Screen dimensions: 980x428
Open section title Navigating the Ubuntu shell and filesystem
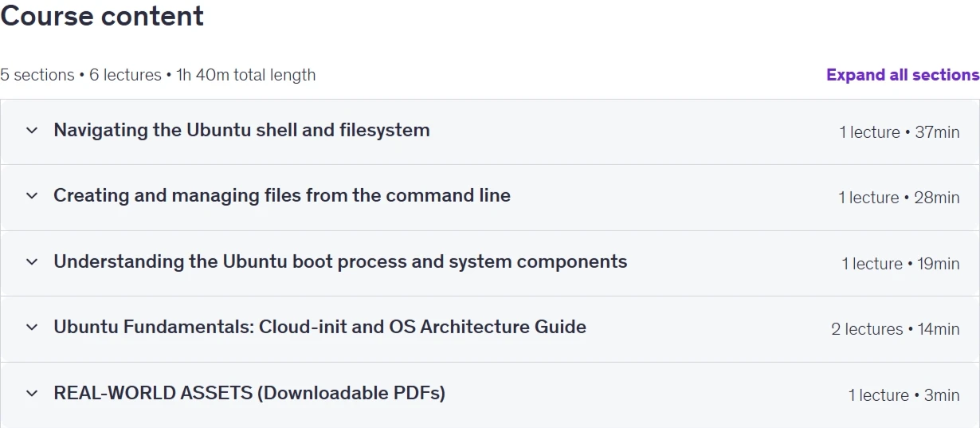241,130
